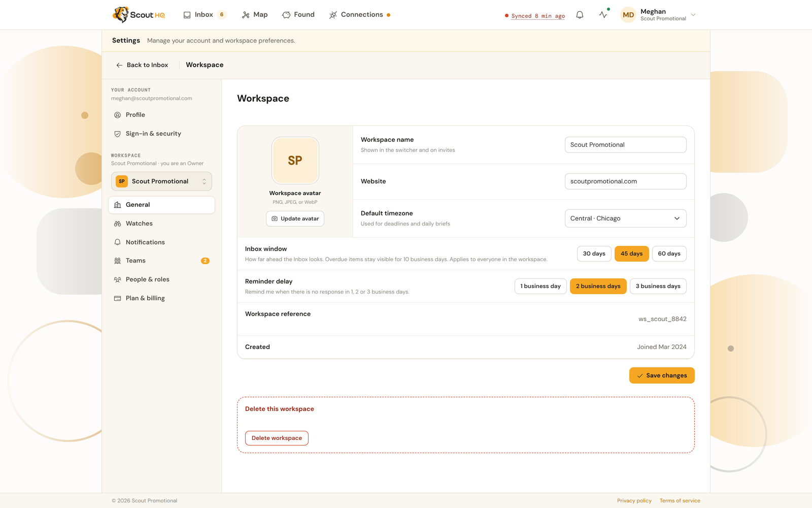Open the Inbox from top navigation
The height and width of the screenshot is (508, 812).
coord(198,15)
